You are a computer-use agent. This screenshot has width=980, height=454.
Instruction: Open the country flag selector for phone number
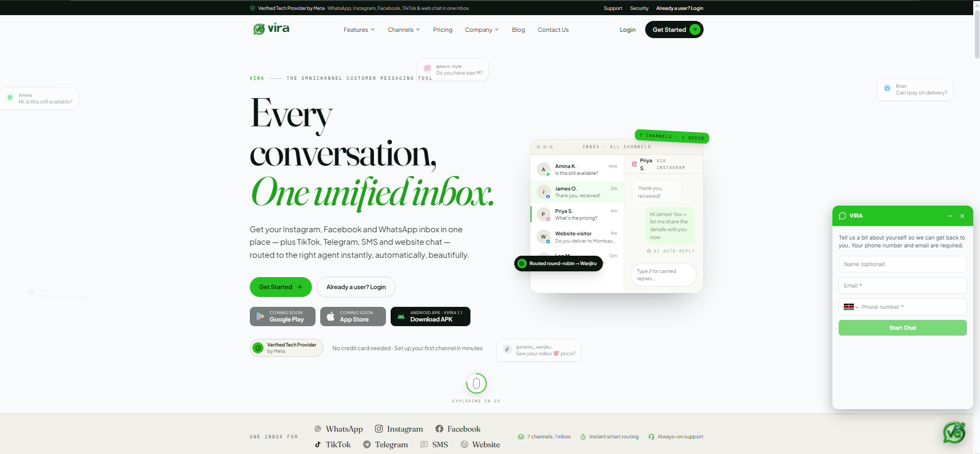(x=851, y=307)
